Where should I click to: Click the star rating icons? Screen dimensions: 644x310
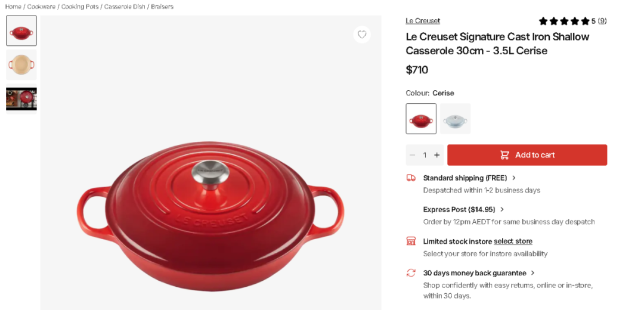[x=563, y=21]
